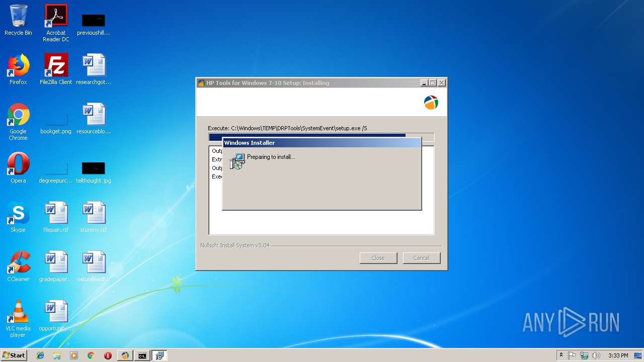The image size is (644, 362).
Task: Select the researchgot Word document
Action: click(94, 69)
